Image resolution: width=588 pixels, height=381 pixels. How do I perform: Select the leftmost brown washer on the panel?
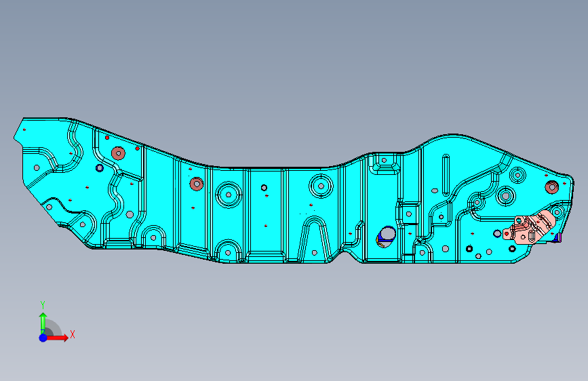coord(118,153)
